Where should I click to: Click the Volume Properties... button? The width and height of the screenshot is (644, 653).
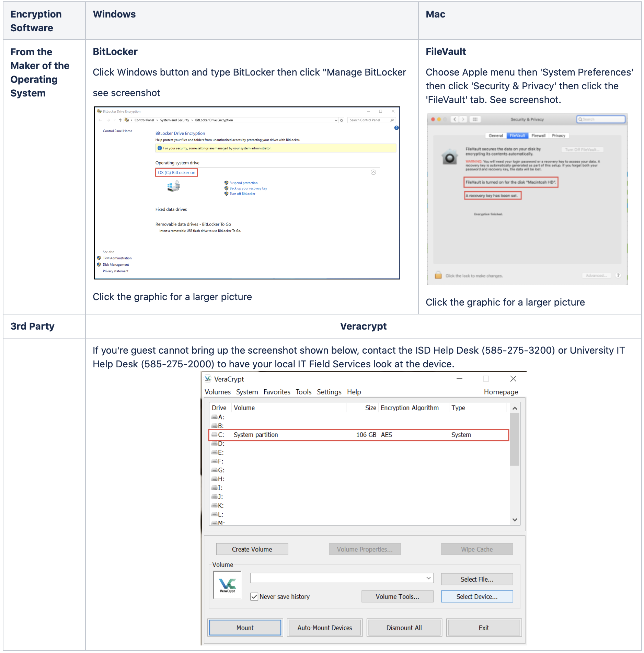point(365,549)
